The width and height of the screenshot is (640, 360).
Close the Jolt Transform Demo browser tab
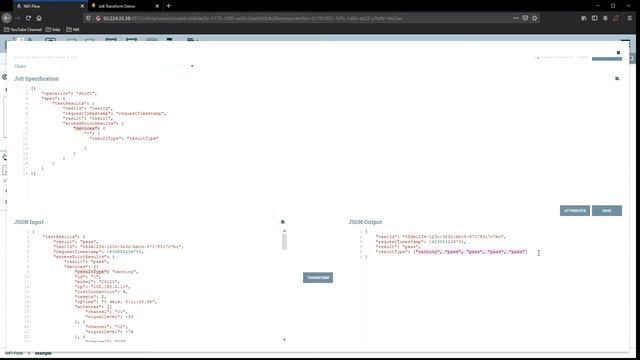point(157,6)
